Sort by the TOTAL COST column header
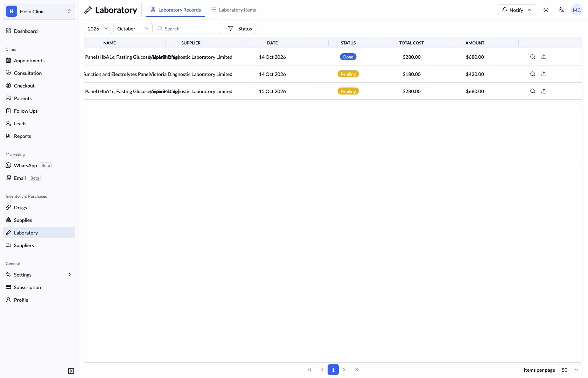The width and height of the screenshot is (588, 378). click(412, 43)
